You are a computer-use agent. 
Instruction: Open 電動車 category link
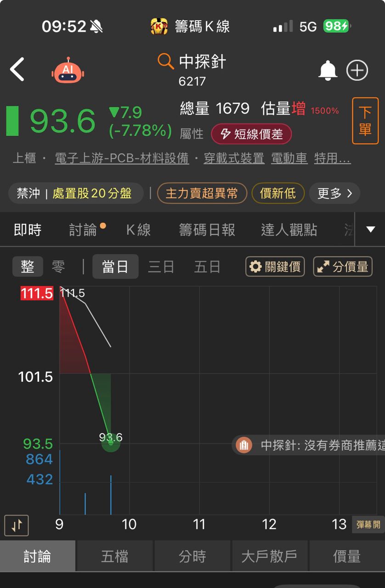(289, 158)
